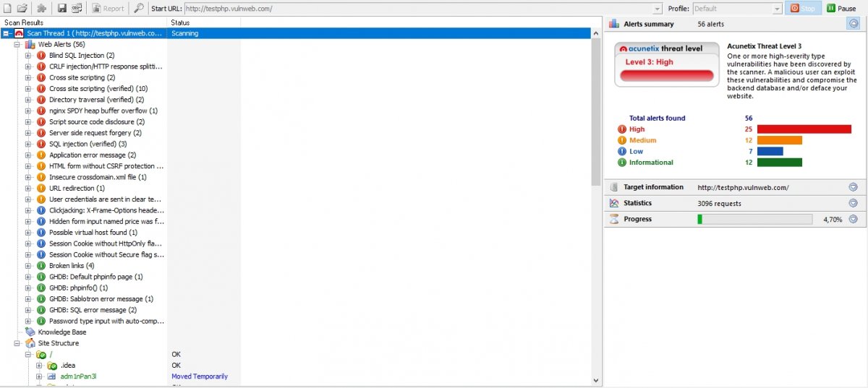Click the Site Structure house icon
This screenshot has height=388, width=868.
pos(30,343)
